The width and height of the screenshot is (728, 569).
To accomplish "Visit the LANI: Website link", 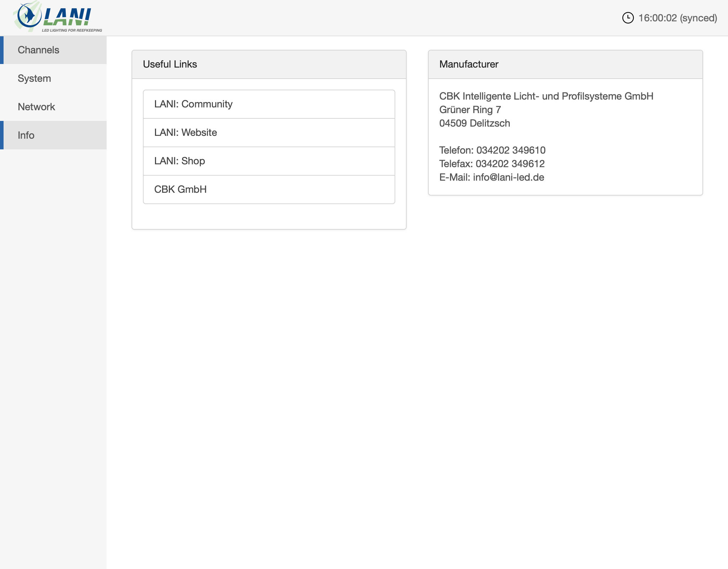I will click(186, 133).
